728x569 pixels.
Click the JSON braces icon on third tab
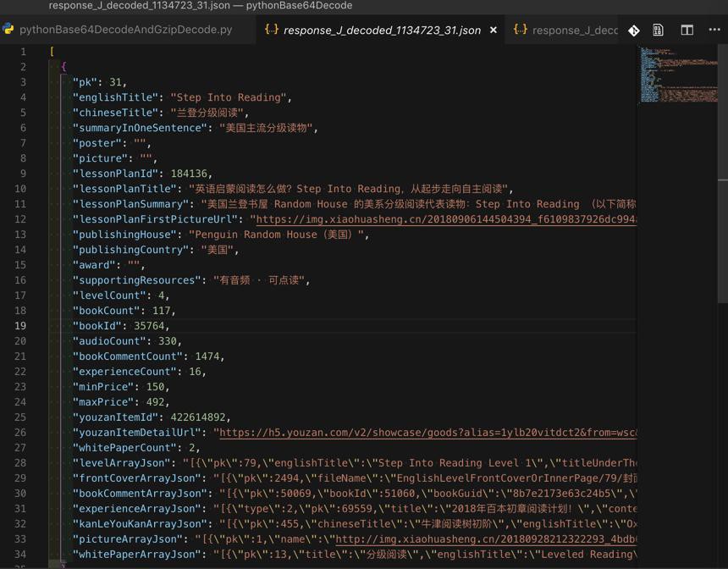click(521, 30)
